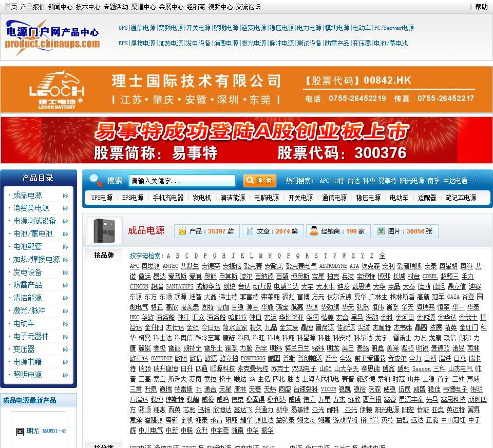Click 帮助 link at top right
Image resolution: width=493 pixels, height=448 pixels.
coord(481,7)
